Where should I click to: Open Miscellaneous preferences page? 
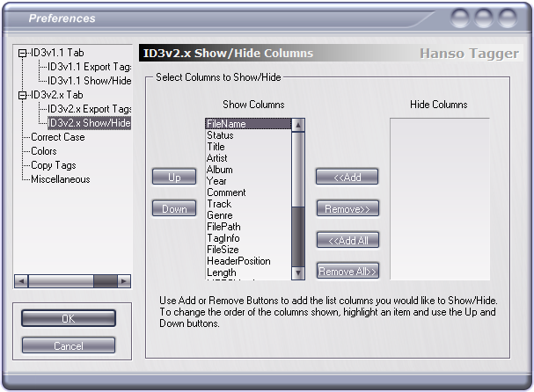coord(61,179)
